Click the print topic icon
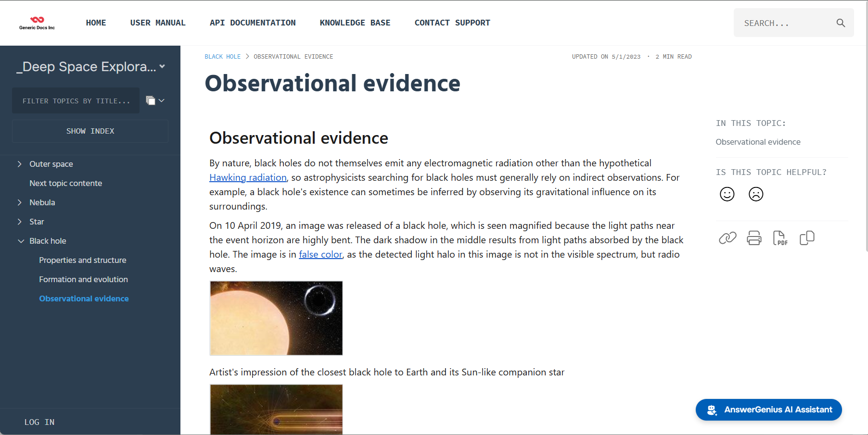This screenshot has height=435, width=868. 754,238
